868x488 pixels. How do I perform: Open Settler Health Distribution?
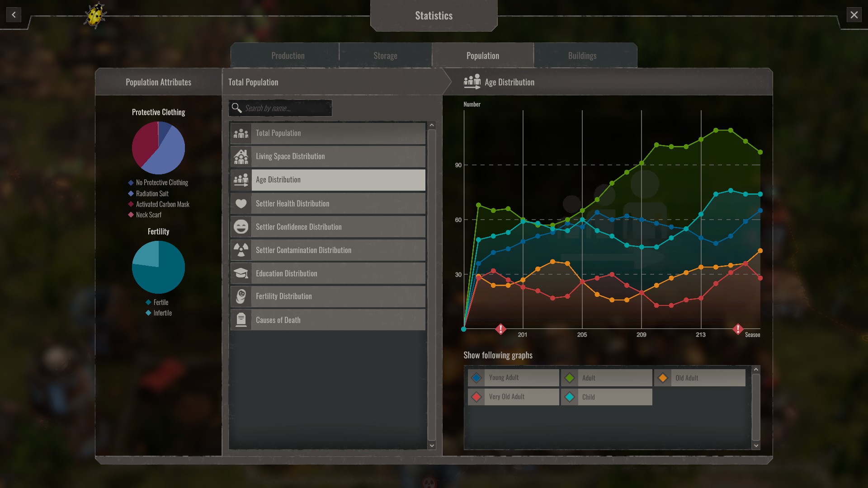(x=328, y=204)
